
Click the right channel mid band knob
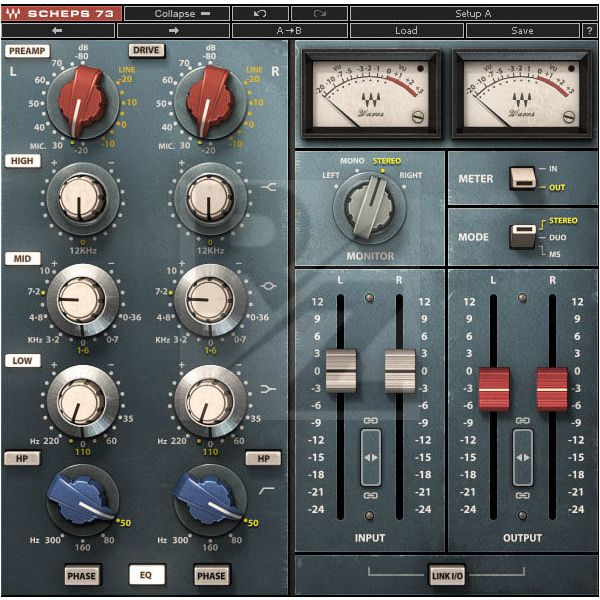click(210, 300)
